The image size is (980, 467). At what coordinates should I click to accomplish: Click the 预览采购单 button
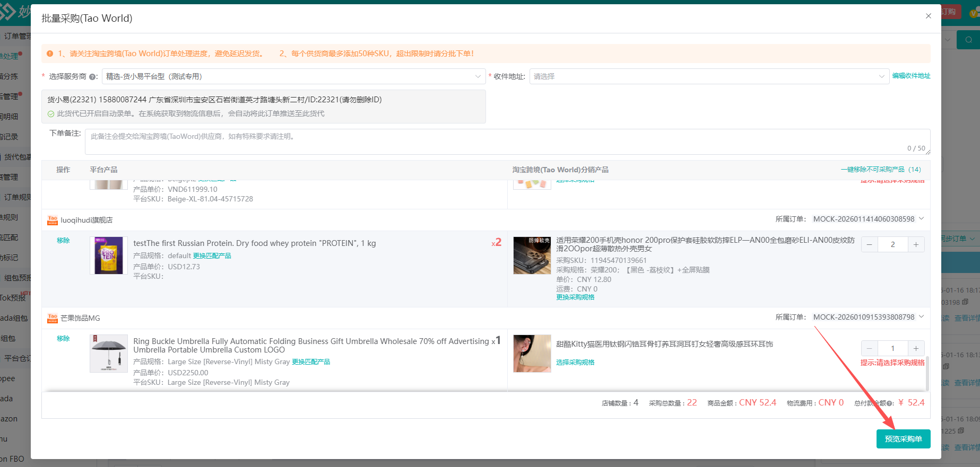coord(903,439)
